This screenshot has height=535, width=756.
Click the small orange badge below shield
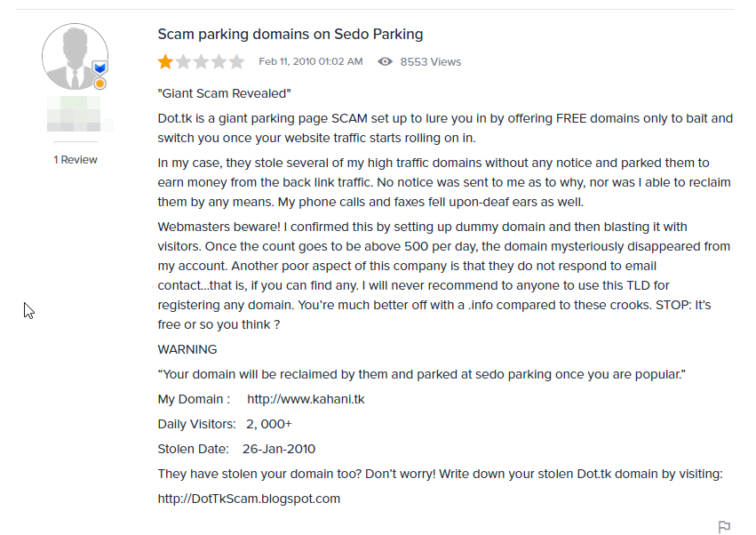100,84
